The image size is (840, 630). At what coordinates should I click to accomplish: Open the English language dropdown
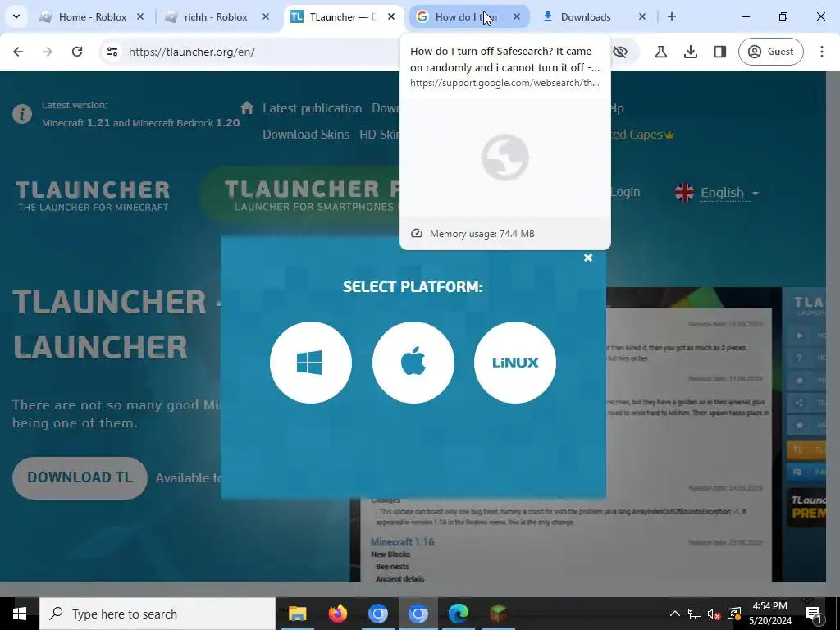pyautogui.click(x=729, y=192)
